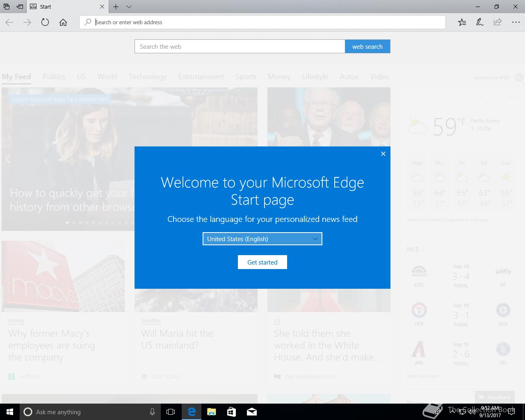Open the Mail app from taskbar
The image size is (525, 420).
[252, 412]
